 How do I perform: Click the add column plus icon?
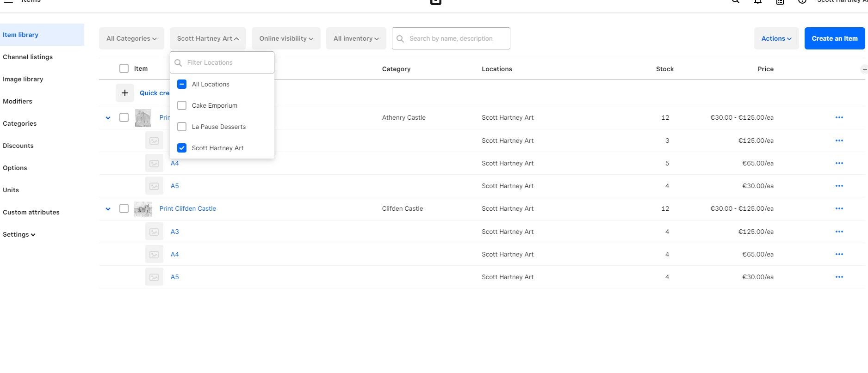click(x=864, y=69)
